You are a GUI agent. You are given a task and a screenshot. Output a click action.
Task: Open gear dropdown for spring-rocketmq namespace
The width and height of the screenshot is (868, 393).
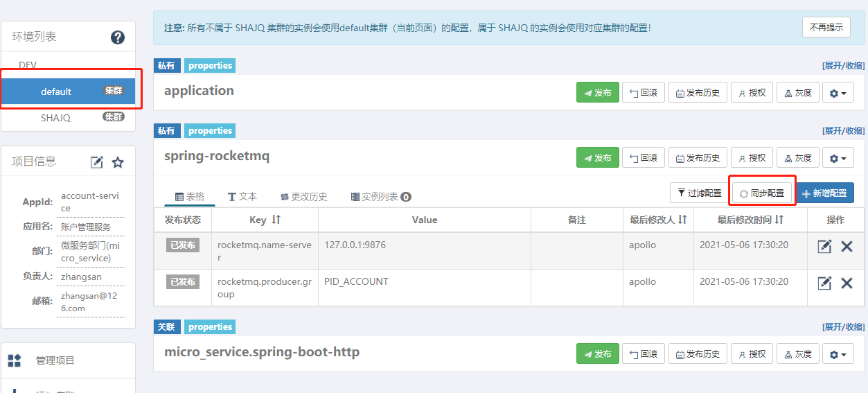coord(838,158)
